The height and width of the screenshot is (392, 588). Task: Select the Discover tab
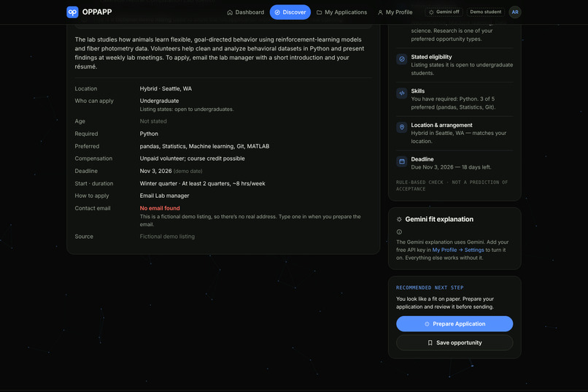[x=290, y=12]
